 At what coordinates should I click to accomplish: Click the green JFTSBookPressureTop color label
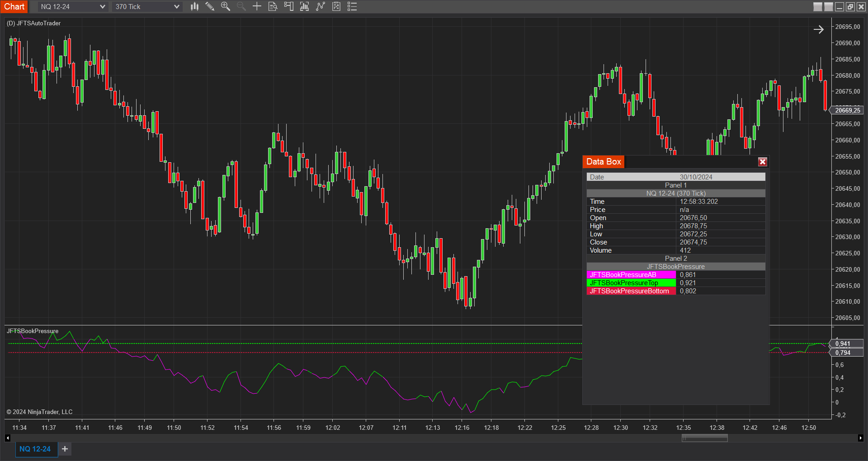point(631,283)
